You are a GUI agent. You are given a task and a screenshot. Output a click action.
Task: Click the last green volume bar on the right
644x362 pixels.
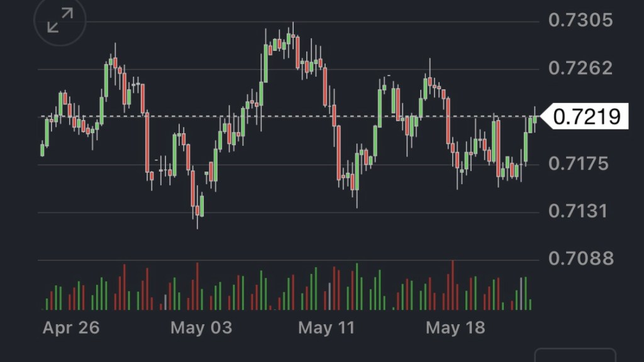530,304
